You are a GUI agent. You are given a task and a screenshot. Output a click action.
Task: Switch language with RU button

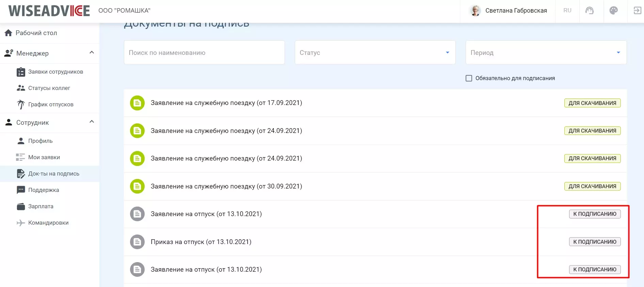click(567, 11)
